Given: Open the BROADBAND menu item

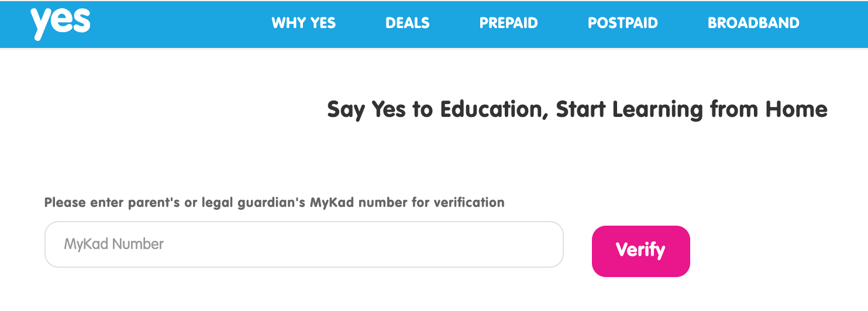Looking at the screenshot, I should 753,23.
